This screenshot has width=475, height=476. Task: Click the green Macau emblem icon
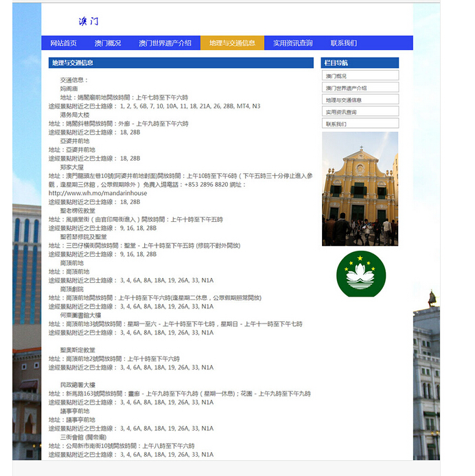[360, 274]
